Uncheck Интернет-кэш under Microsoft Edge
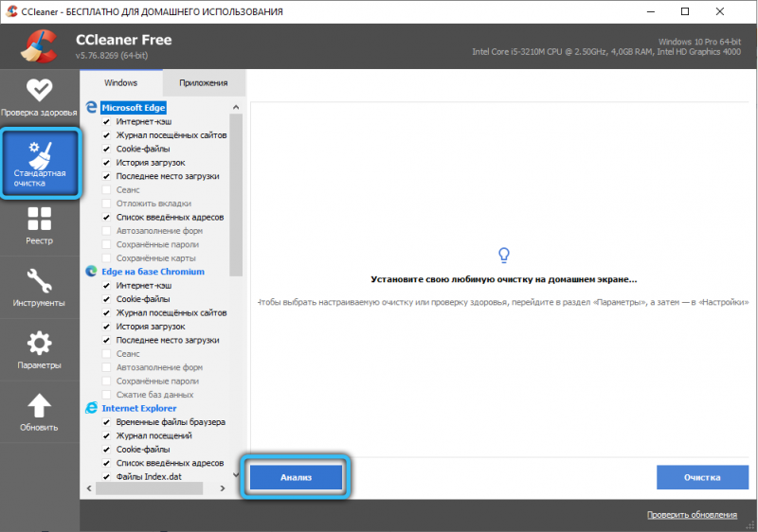 [106, 122]
